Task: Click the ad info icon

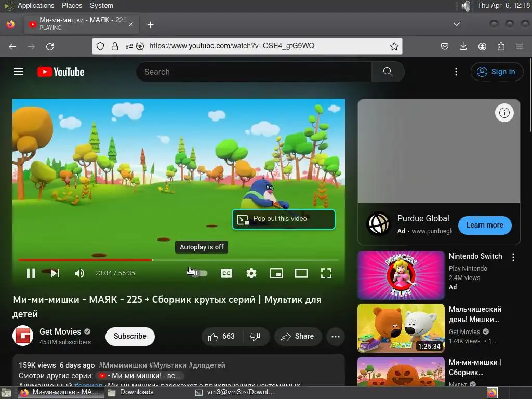Action: (x=504, y=113)
